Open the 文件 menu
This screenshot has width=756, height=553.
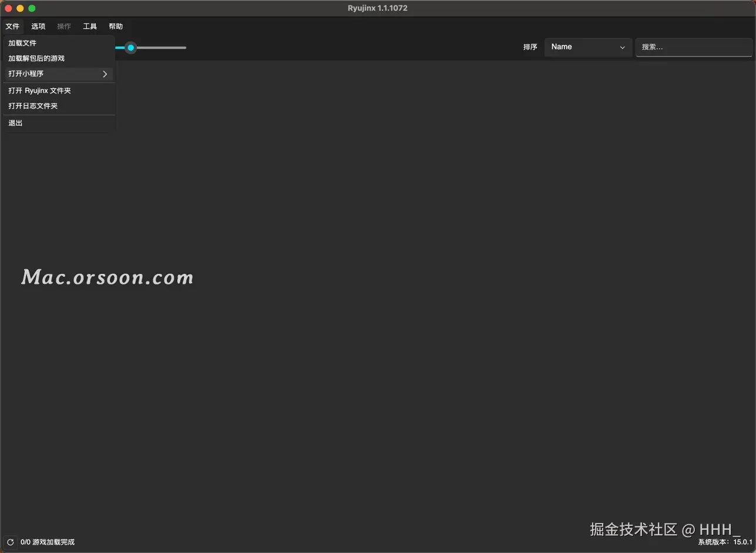point(12,26)
